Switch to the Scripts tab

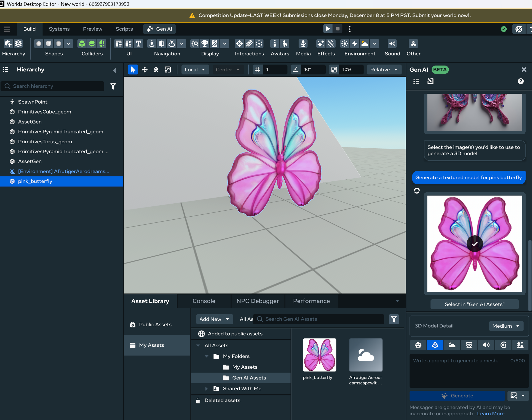click(x=124, y=29)
